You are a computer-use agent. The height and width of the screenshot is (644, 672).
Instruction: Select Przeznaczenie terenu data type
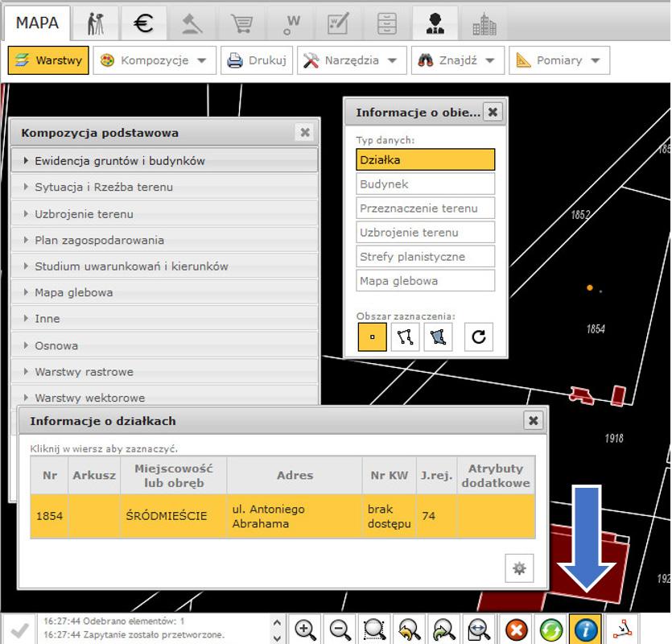pyautogui.click(x=426, y=208)
